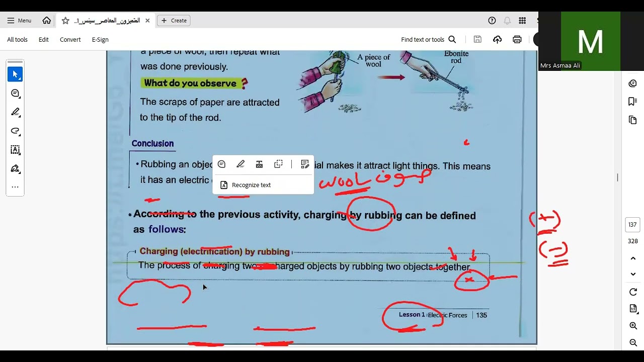Open the page display document icon
The width and height of the screenshot is (644, 362).
click(633, 309)
